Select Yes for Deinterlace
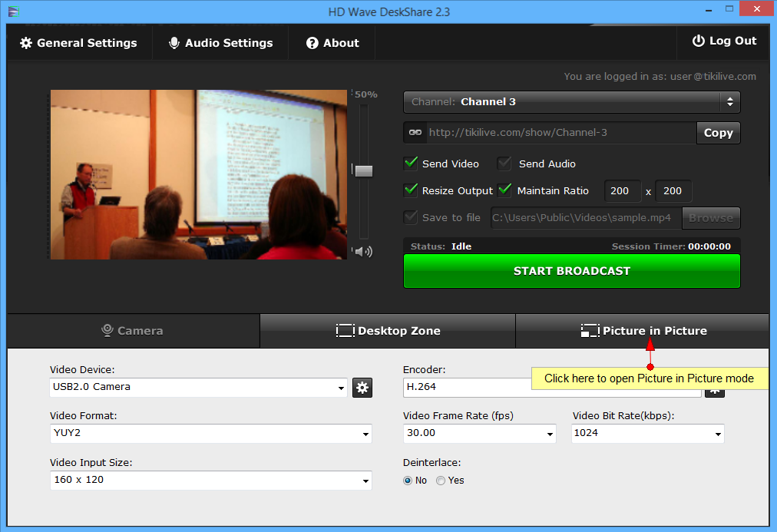Screen dimensions: 777x532 click(x=441, y=481)
